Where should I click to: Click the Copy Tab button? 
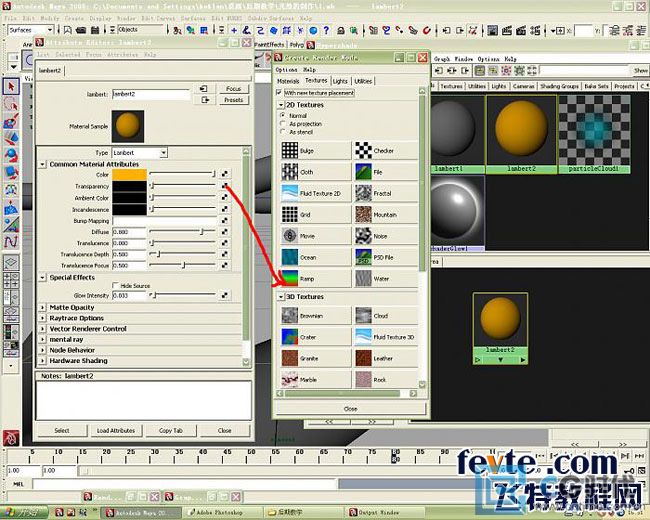click(x=170, y=430)
